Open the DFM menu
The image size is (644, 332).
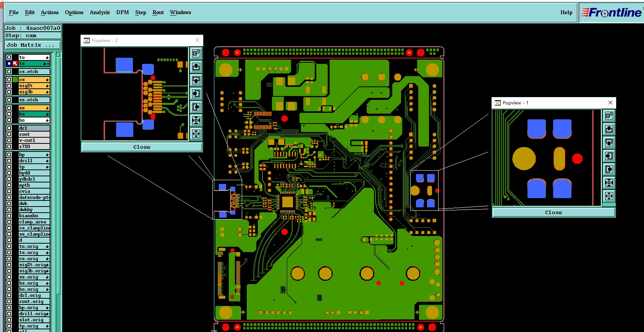click(123, 12)
